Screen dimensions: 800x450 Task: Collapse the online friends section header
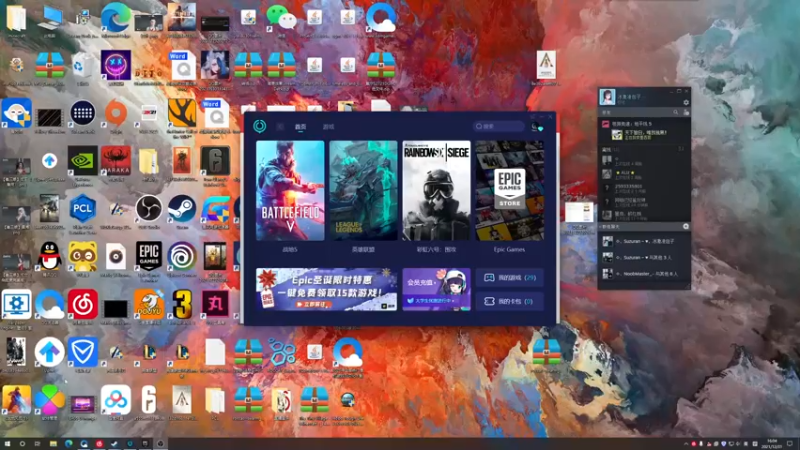click(x=644, y=149)
